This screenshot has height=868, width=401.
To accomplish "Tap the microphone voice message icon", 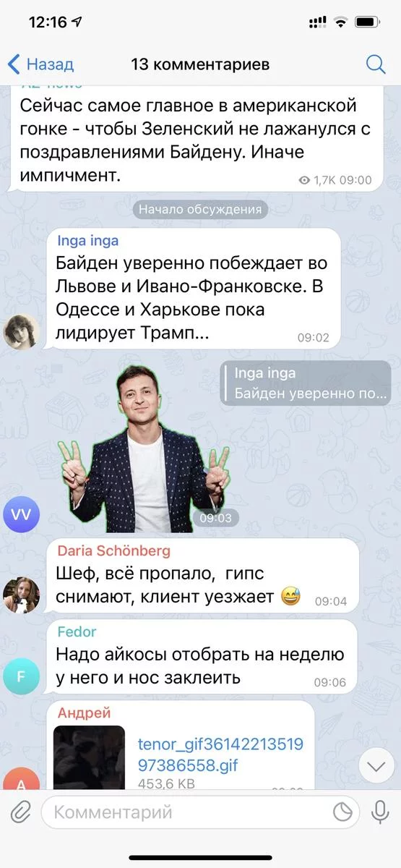I will pyautogui.click(x=380, y=812).
